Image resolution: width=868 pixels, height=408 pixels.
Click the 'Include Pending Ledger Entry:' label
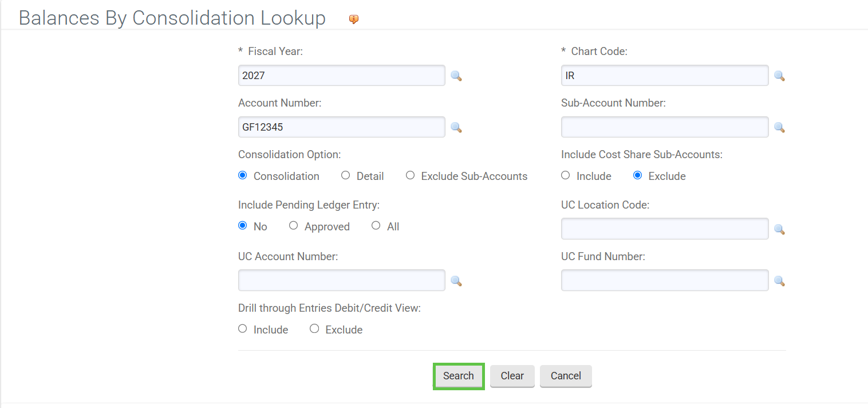(x=309, y=205)
